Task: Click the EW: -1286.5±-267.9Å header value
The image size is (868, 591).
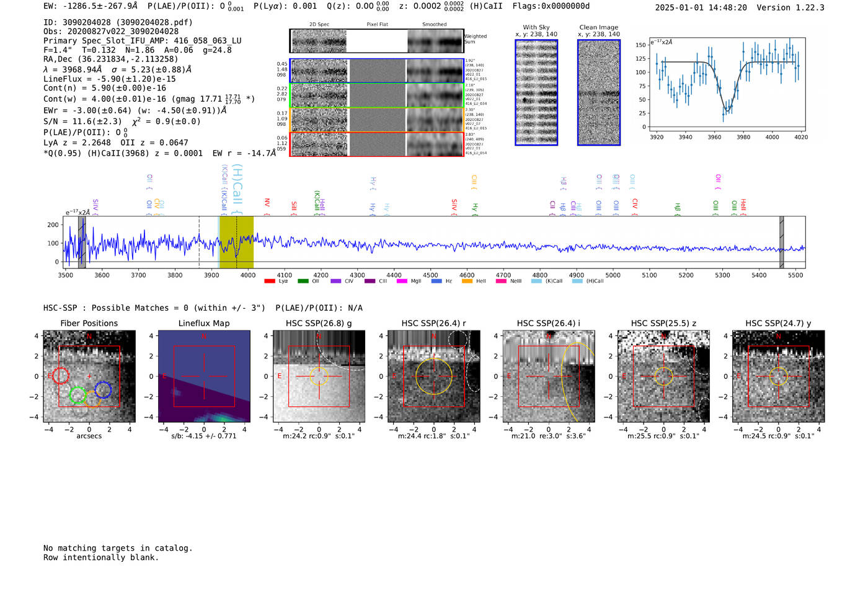Action: click(x=91, y=6)
